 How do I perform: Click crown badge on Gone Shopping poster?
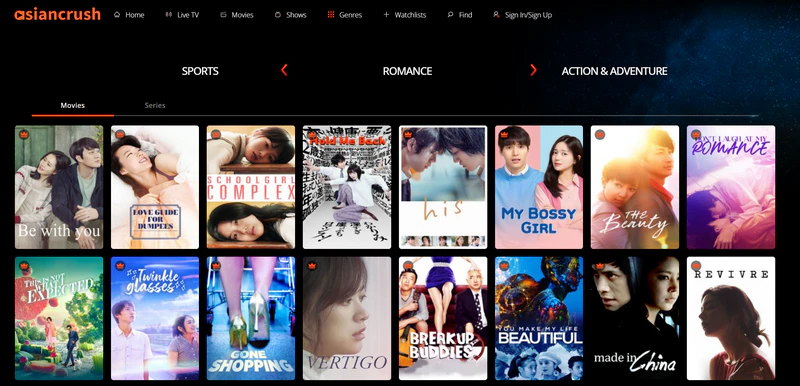pyautogui.click(x=216, y=266)
